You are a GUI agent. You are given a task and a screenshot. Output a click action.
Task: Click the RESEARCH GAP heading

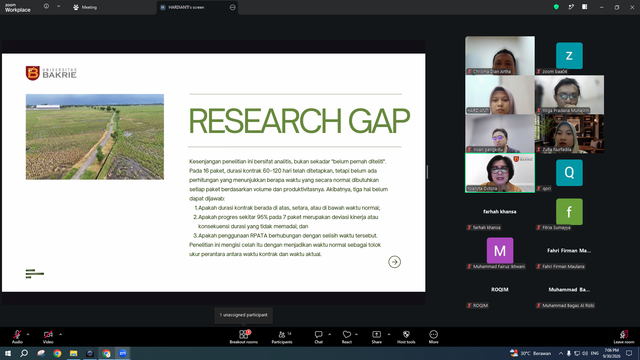(x=299, y=121)
